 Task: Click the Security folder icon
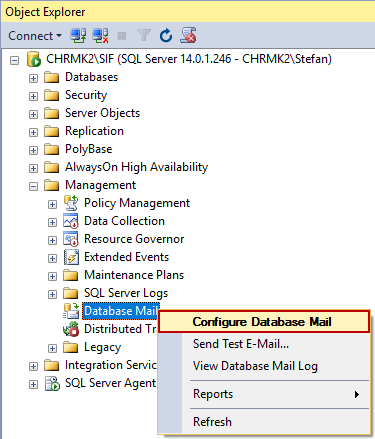[52, 95]
